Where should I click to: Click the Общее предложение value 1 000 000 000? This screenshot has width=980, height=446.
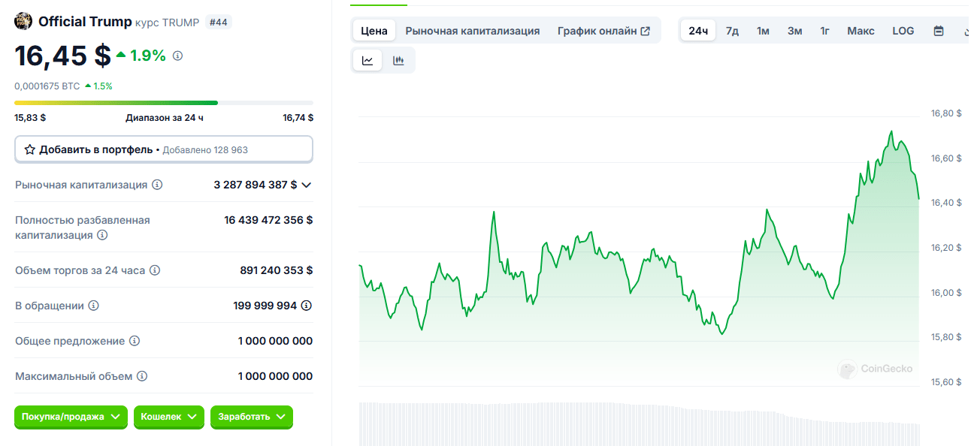(x=275, y=341)
